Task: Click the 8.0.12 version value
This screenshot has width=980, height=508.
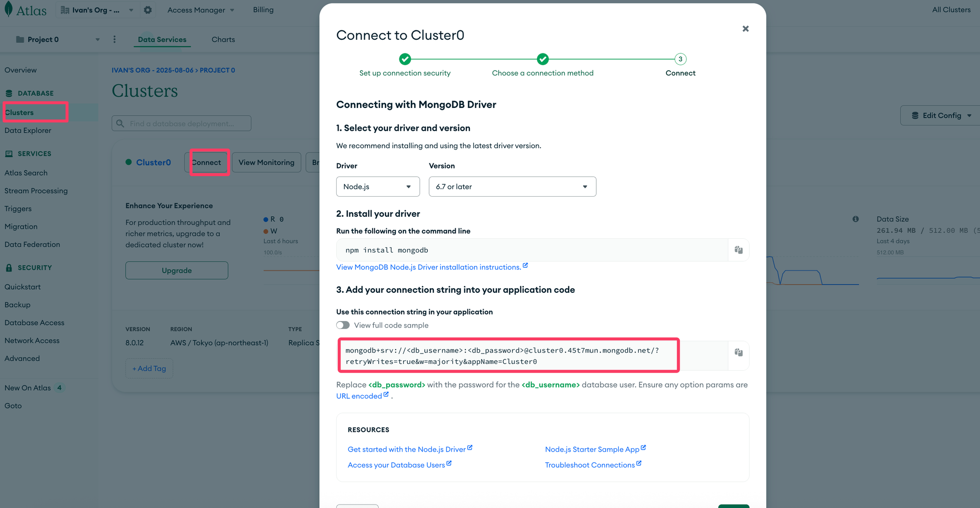Action: tap(135, 343)
